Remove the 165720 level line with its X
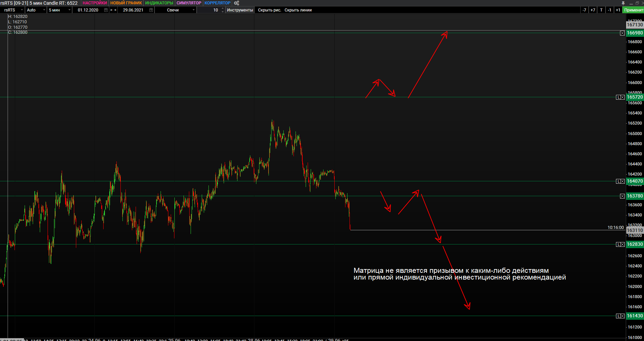 pos(622,97)
